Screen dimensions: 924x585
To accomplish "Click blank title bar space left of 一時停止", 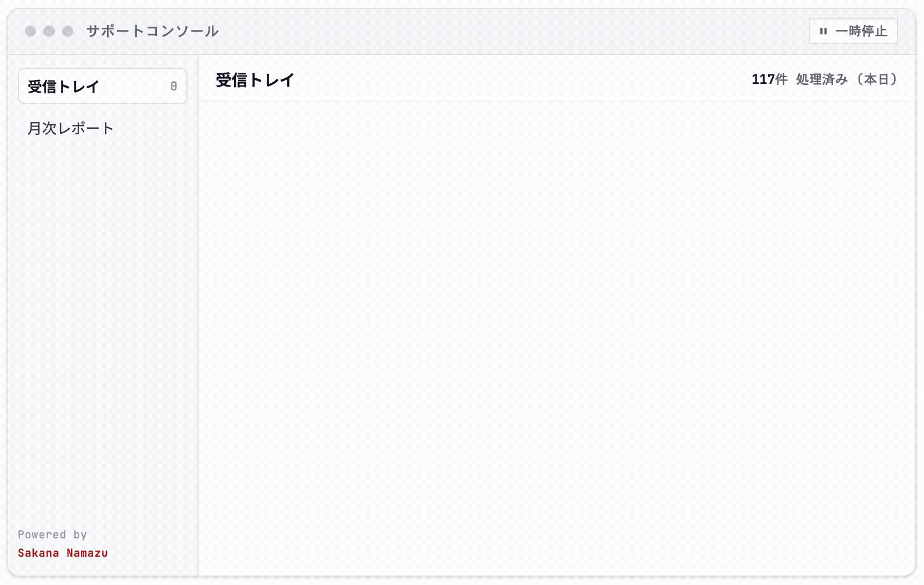I will pos(514,31).
